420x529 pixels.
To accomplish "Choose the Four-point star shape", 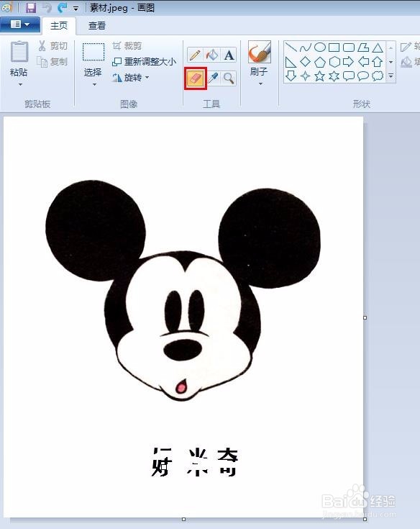I will point(305,76).
